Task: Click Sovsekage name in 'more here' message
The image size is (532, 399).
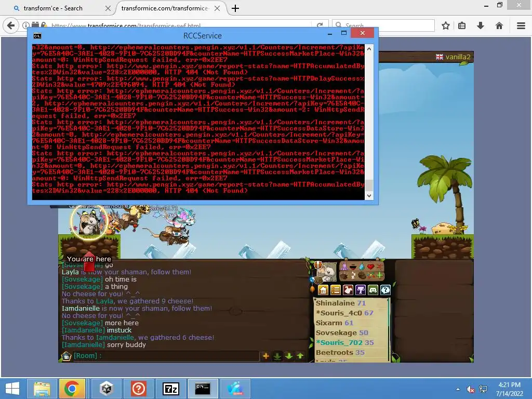Action: (82, 323)
